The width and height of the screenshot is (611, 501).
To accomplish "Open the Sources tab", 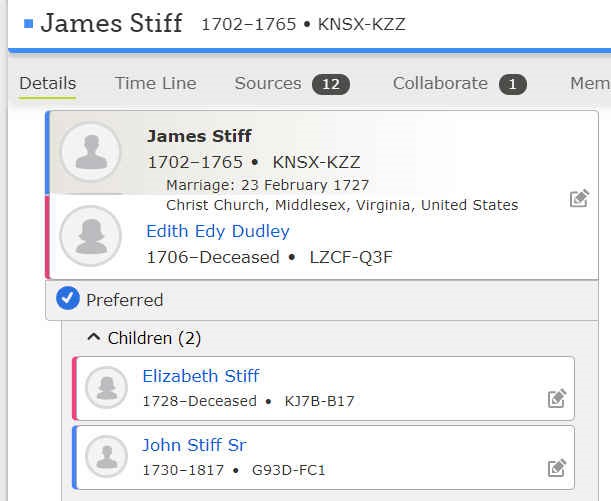I will [268, 83].
